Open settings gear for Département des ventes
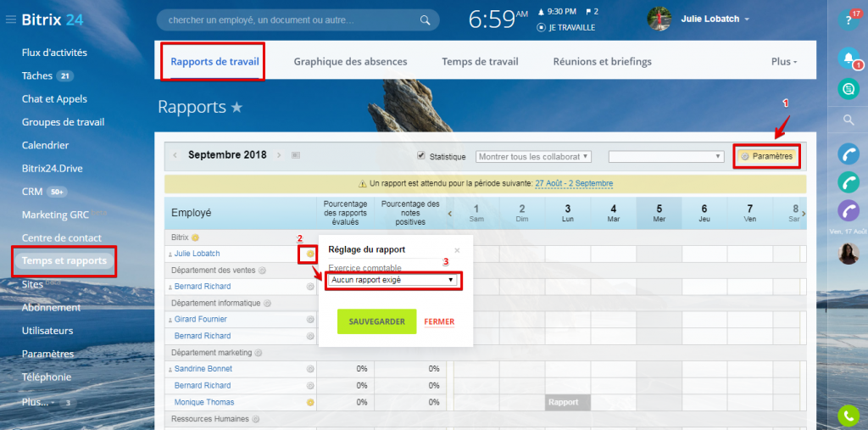Viewport: 868px width, 430px height. point(263,271)
